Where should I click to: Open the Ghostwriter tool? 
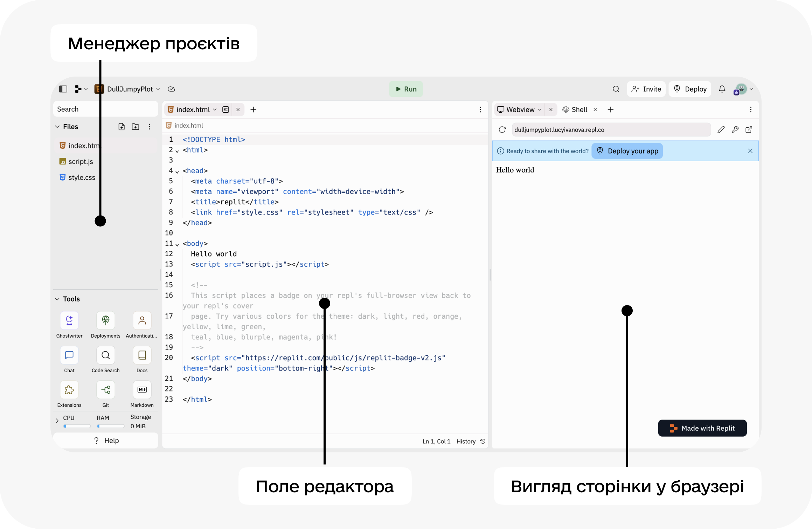[x=69, y=325]
